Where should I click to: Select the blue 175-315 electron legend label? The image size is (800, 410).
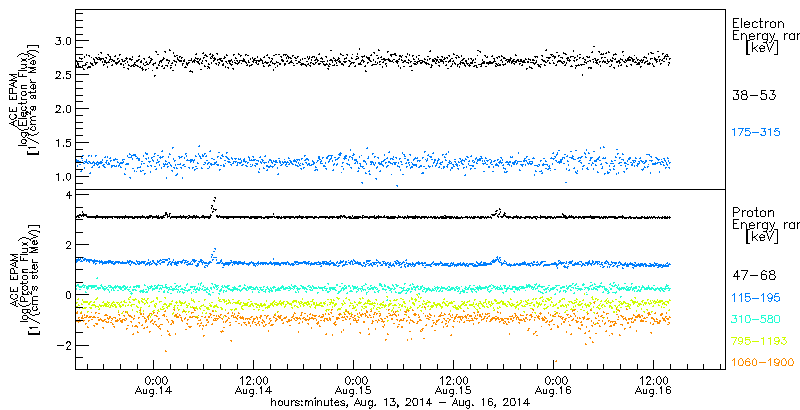click(x=756, y=132)
